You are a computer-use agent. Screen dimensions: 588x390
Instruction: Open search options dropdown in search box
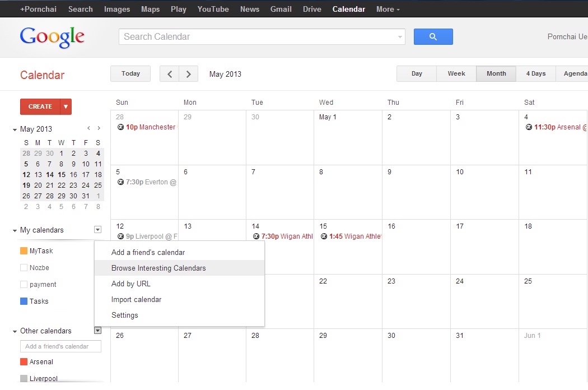point(400,37)
